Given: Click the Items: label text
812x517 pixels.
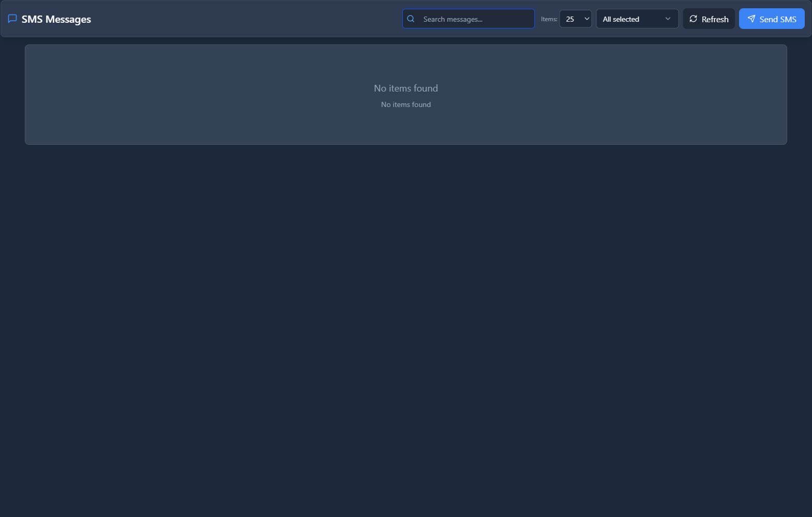Looking at the screenshot, I should pyautogui.click(x=549, y=19).
